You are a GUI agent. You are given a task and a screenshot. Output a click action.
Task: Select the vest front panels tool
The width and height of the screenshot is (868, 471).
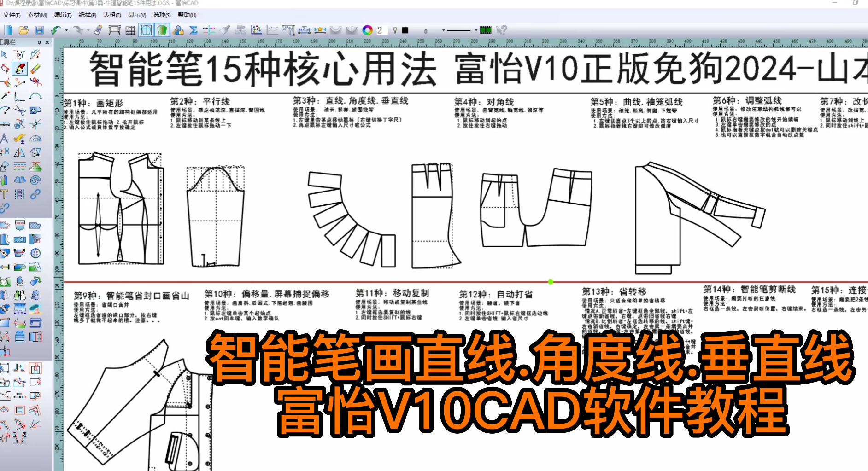point(20,295)
